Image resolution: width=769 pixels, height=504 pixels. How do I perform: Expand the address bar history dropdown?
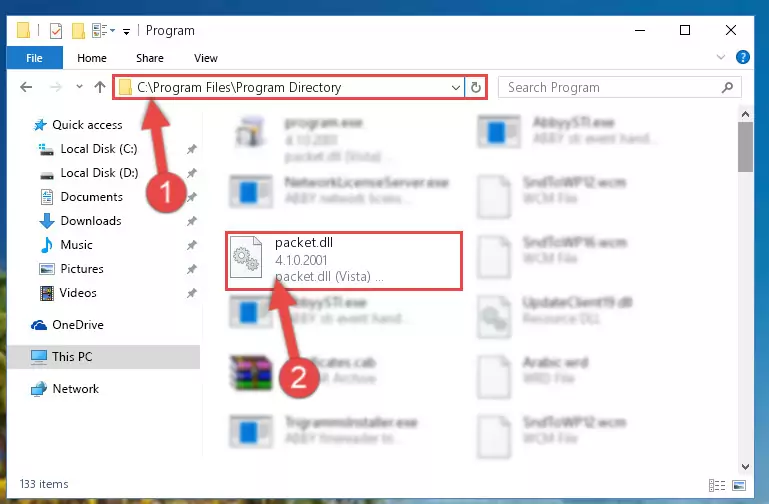tap(456, 88)
